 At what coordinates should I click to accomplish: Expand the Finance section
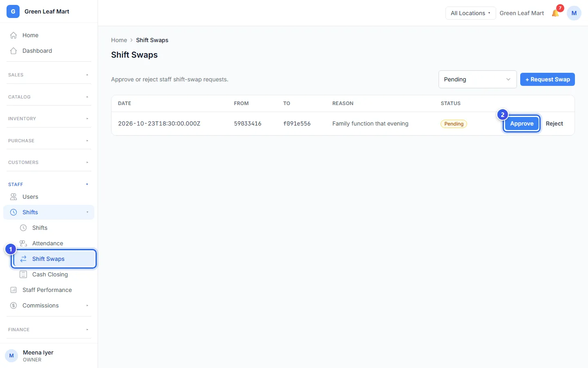coord(49,330)
